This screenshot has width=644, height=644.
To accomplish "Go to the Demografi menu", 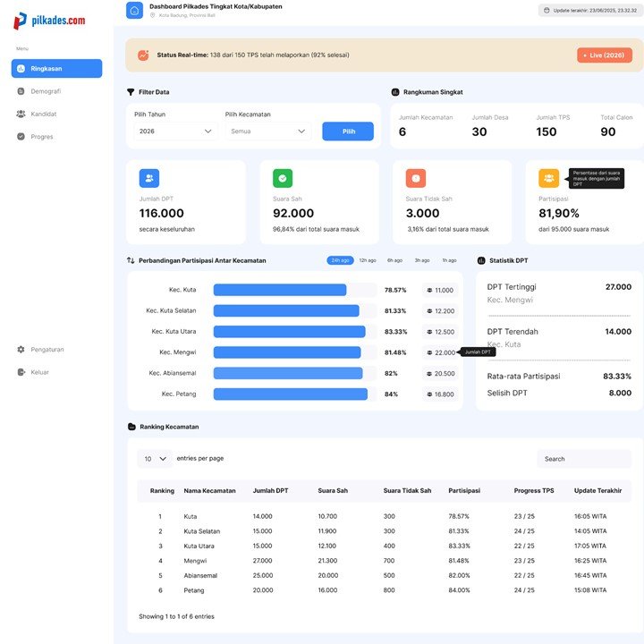I will (x=46, y=91).
